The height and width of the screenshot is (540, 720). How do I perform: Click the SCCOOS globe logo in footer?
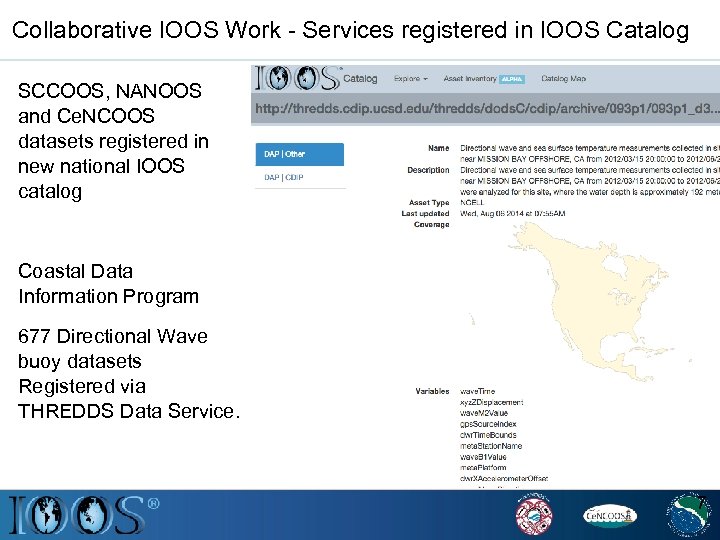tap(690, 515)
